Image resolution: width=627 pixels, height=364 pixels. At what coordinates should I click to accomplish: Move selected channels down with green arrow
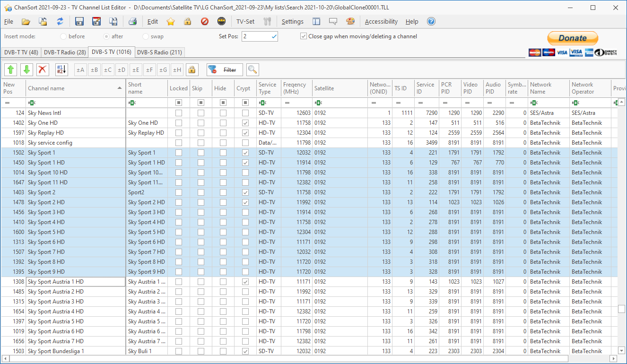point(26,69)
